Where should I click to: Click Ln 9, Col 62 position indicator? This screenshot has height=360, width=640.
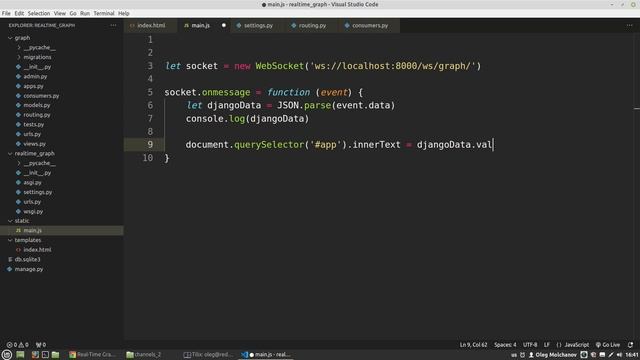click(x=473, y=345)
